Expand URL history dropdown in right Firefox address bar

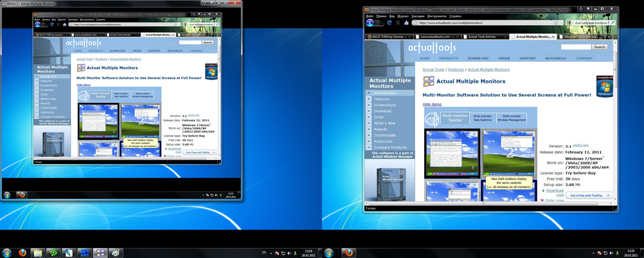click(x=562, y=23)
